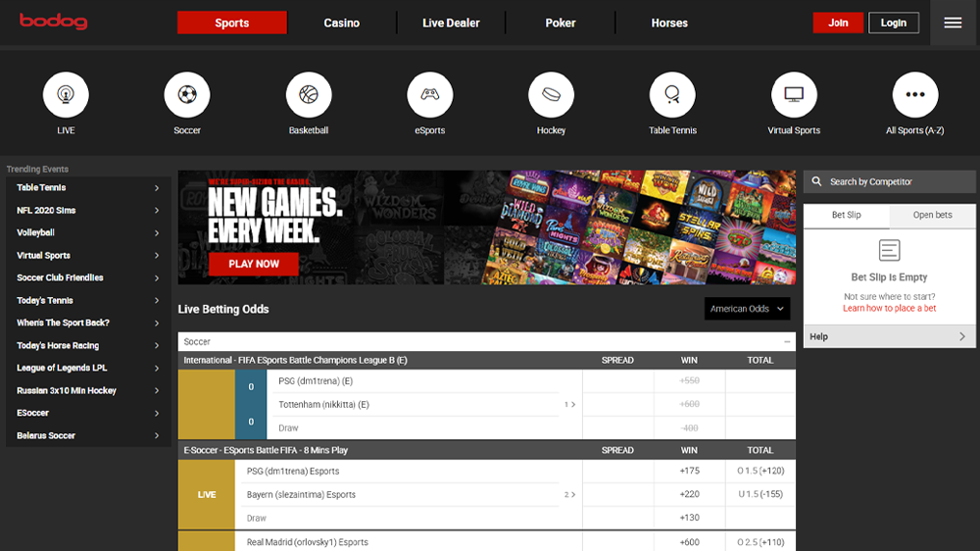The image size is (980, 551).
Task: Collapse the Soccer section with minus icon
Action: click(x=787, y=341)
